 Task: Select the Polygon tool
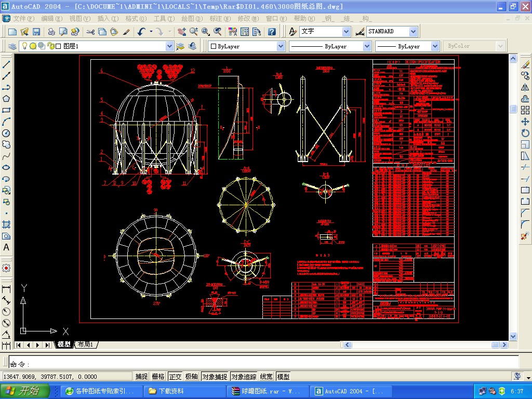(6, 99)
